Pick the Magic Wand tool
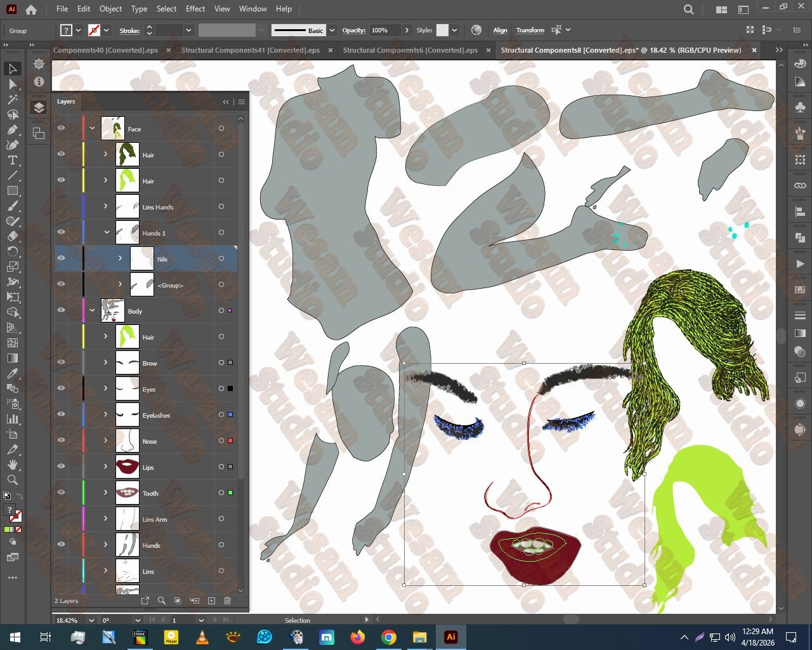812x650 pixels. pyautogui.click(x=13, y=99)
